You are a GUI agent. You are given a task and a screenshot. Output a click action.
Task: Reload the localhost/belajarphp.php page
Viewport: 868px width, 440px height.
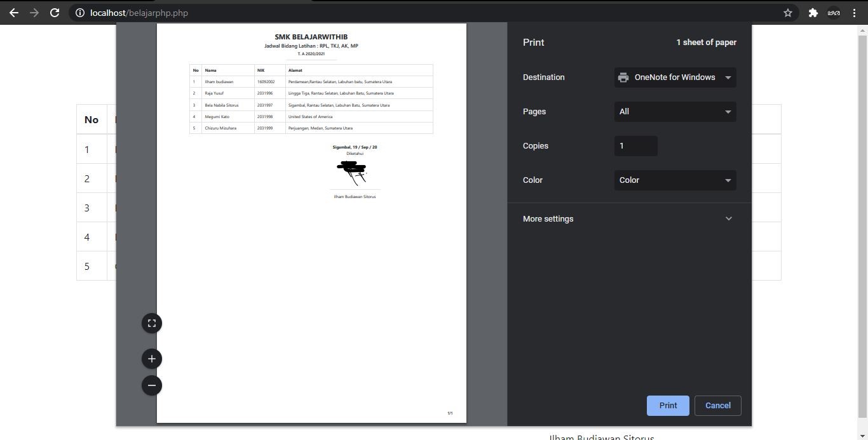point(55,13)
